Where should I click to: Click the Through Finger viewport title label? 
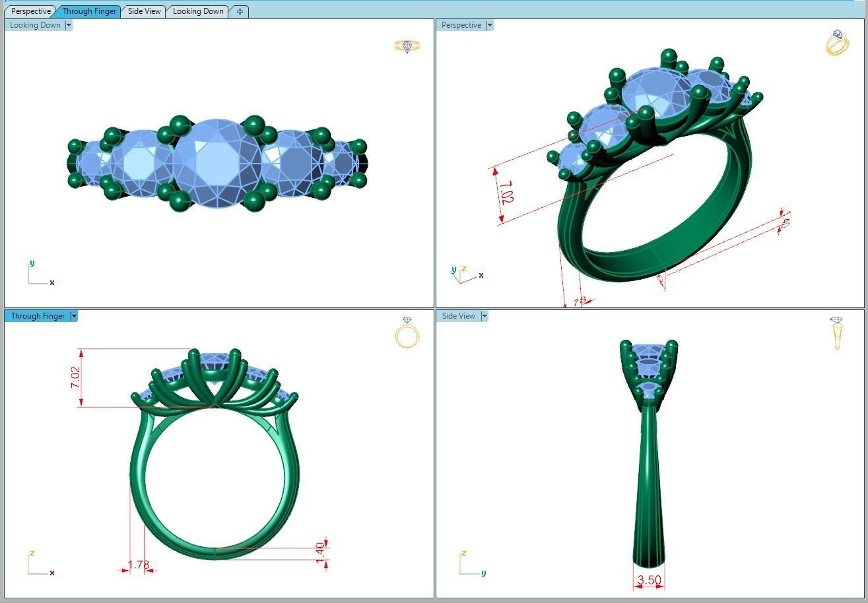pos(38,316)
